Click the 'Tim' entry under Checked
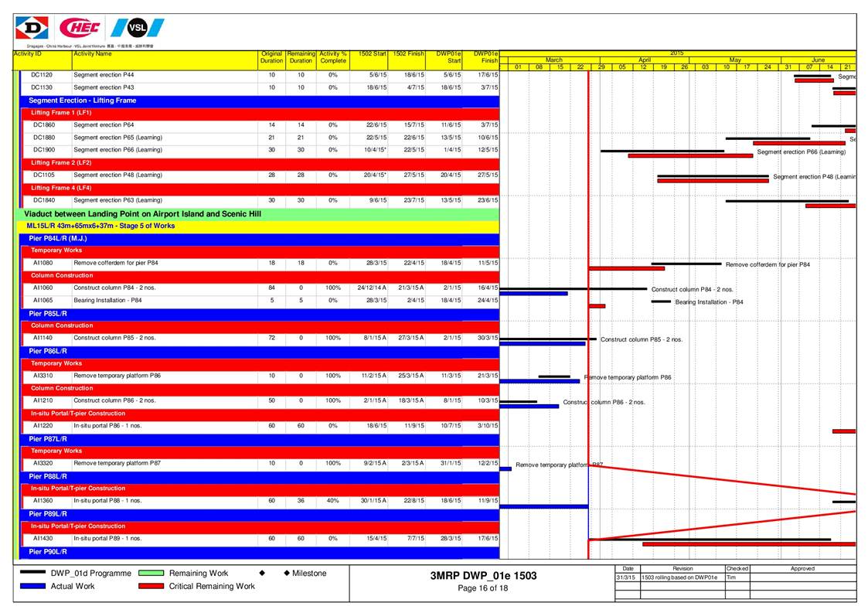Viewport: 868px width, 613px height. coord(731,577)
